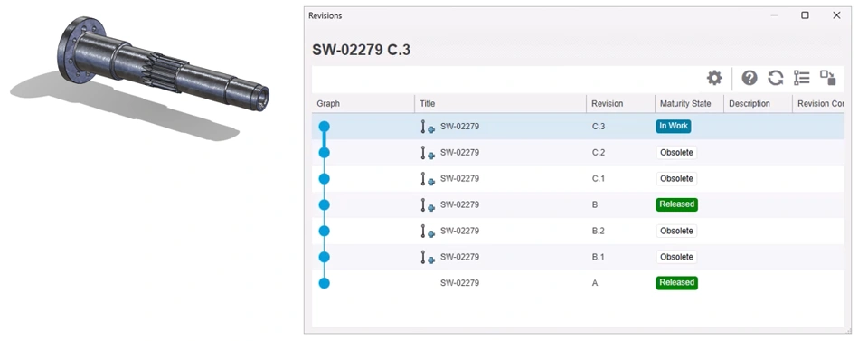Click the B.2 revision cell
This screenshot has width=868, height=341.
(x=599, y=231)
